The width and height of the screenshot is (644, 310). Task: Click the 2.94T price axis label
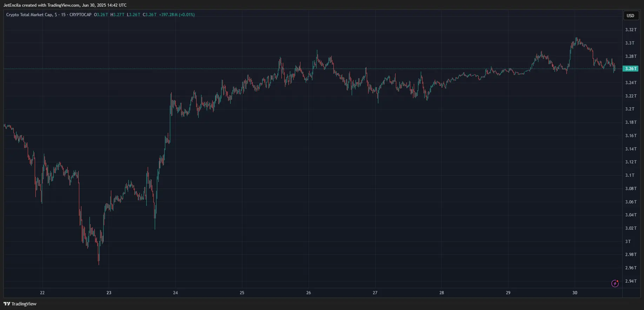(631, 281)
